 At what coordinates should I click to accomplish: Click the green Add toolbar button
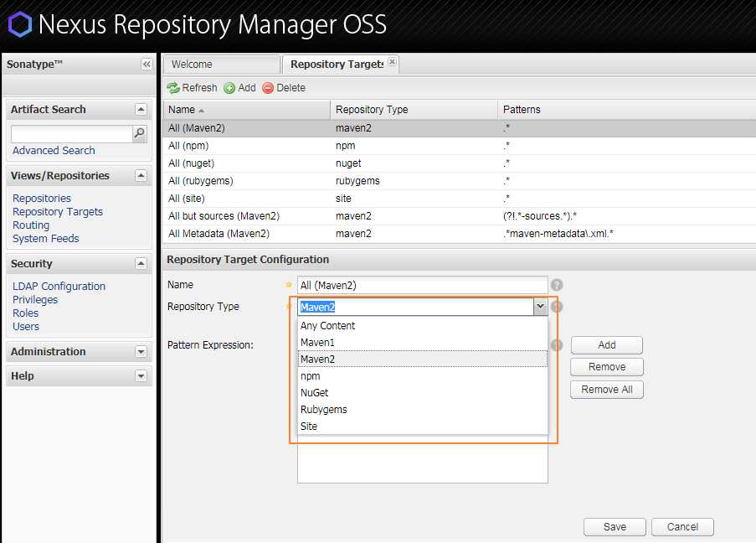point(240,88)
